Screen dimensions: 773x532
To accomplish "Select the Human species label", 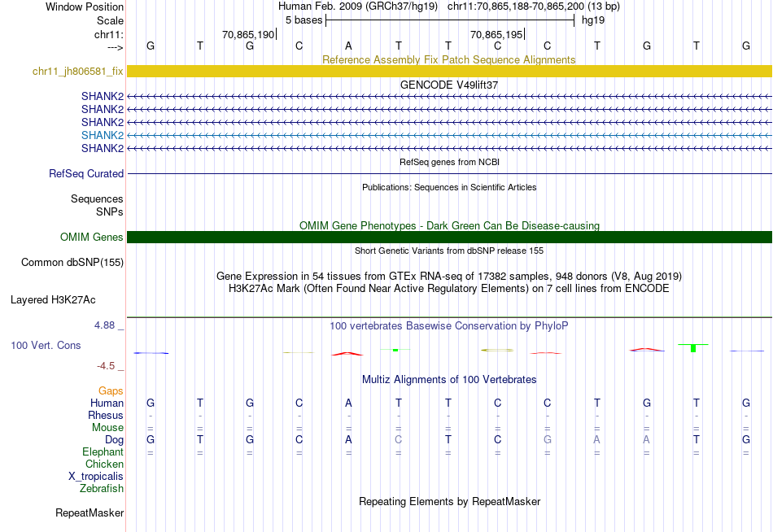I will (x=107, y=403).
